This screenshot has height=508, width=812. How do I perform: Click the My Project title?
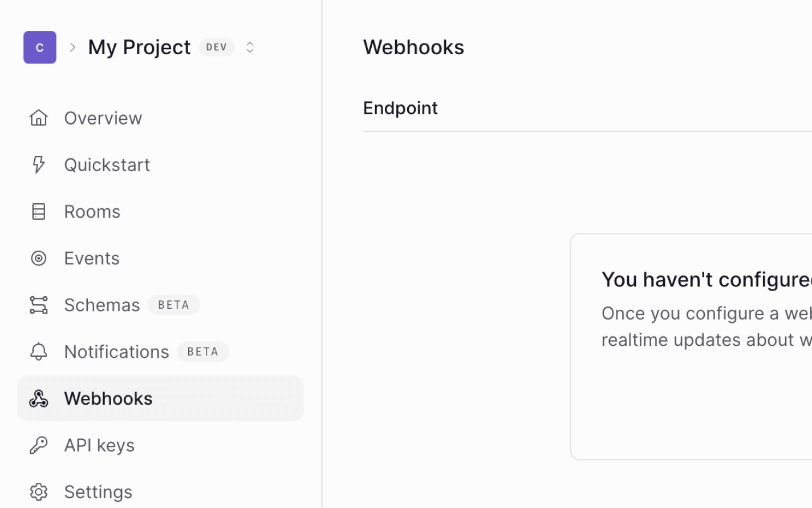(139, 47)
